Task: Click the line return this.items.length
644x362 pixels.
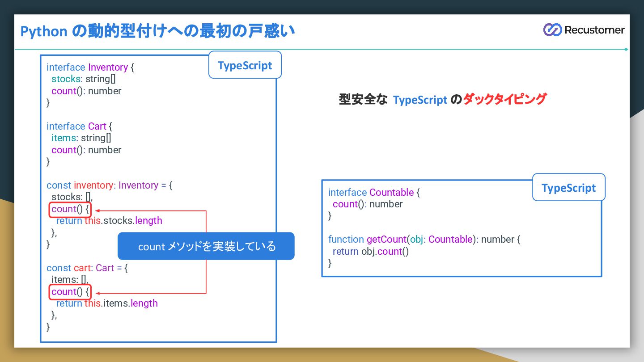Action: [107, 303]
